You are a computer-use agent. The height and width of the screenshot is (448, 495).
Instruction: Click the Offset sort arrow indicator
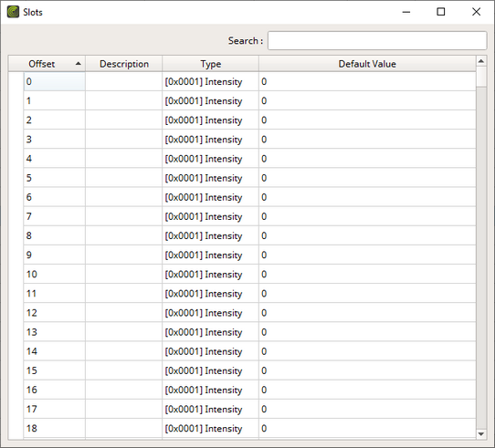pyautogui.click(x=78, y=64)
